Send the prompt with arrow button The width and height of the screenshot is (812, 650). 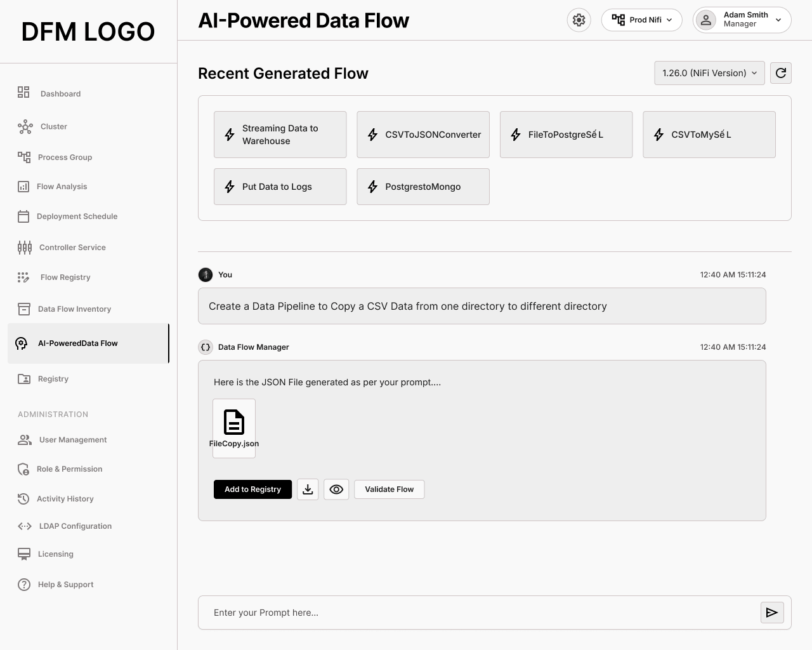772,613
